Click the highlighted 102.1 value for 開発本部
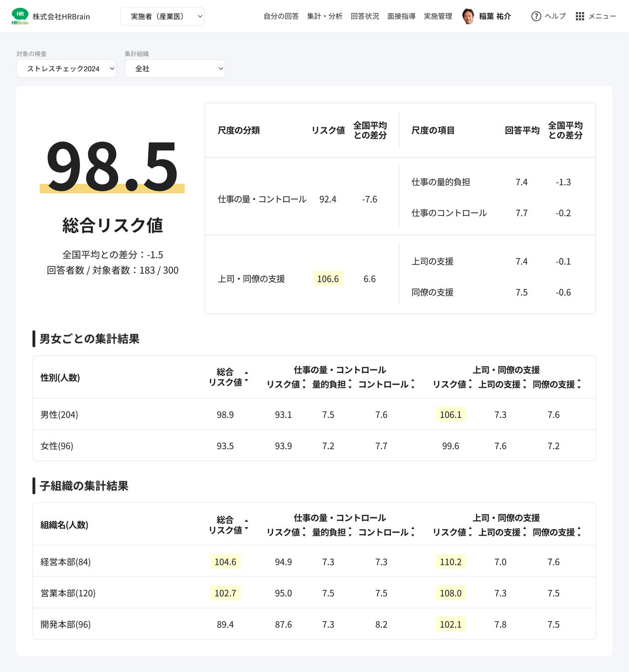Image resolution: width=629 pixels, height=672 pixels. coord(450,625)
